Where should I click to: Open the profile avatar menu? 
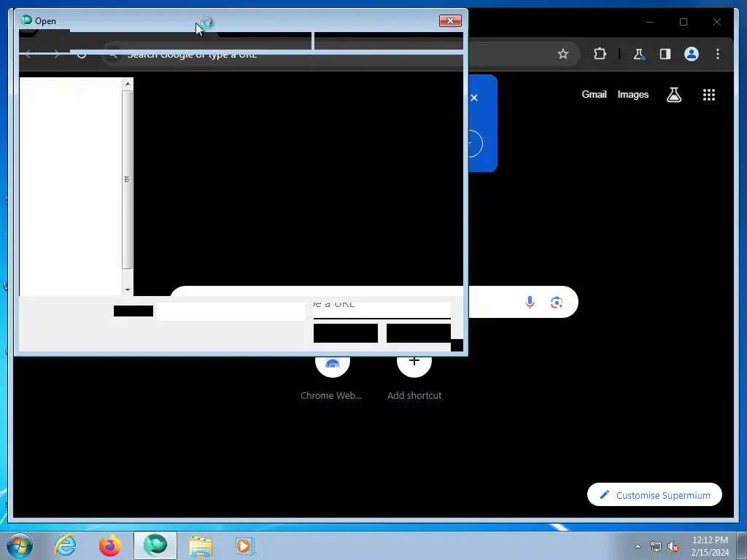pyautogui.click(x=692, y=54)
